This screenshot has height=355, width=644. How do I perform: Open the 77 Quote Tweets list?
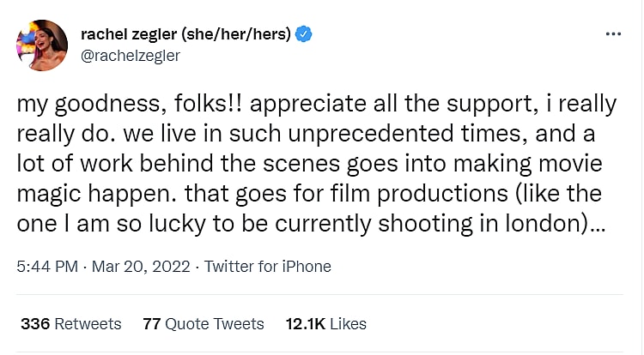tap(204, 323)
